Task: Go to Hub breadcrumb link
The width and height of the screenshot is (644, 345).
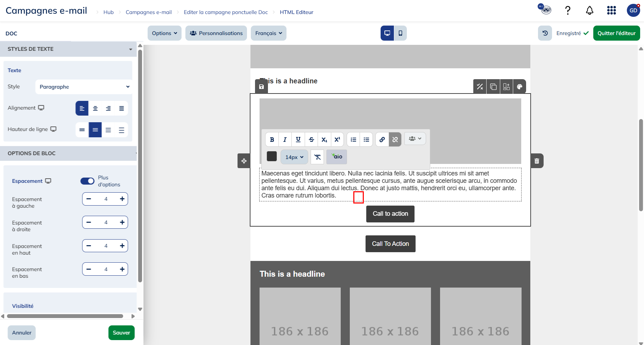Action: click(x=108, y=12)
